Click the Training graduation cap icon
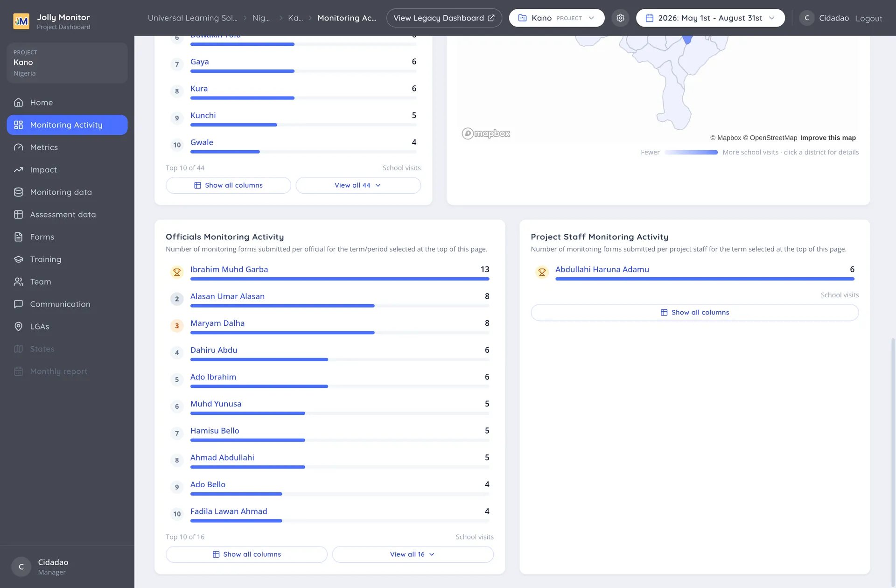 [x=19, y=259]
